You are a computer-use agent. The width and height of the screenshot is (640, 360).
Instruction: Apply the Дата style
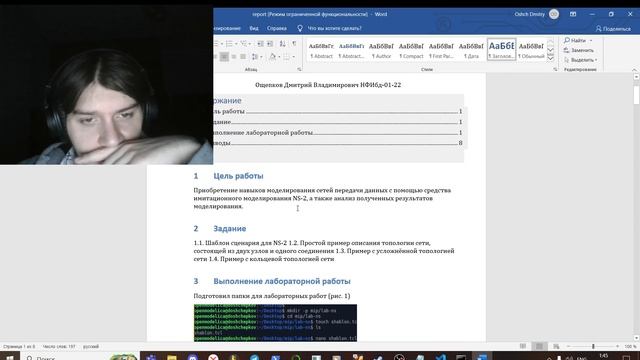point(471,50)
